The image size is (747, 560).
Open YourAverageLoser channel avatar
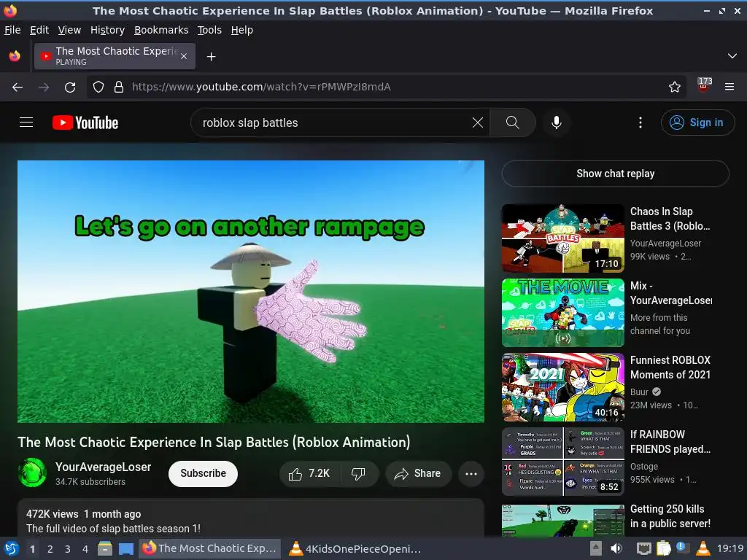tap(32, 472)
